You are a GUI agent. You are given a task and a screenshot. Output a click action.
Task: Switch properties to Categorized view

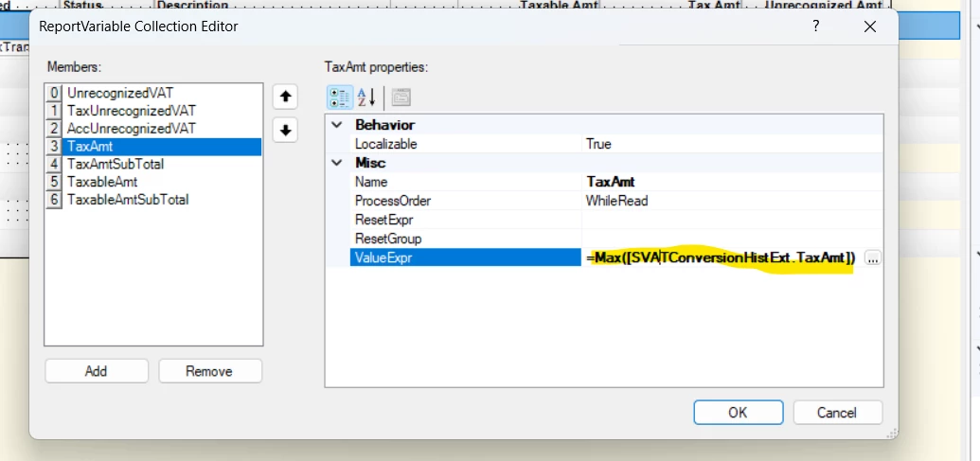tap(340, 97)
